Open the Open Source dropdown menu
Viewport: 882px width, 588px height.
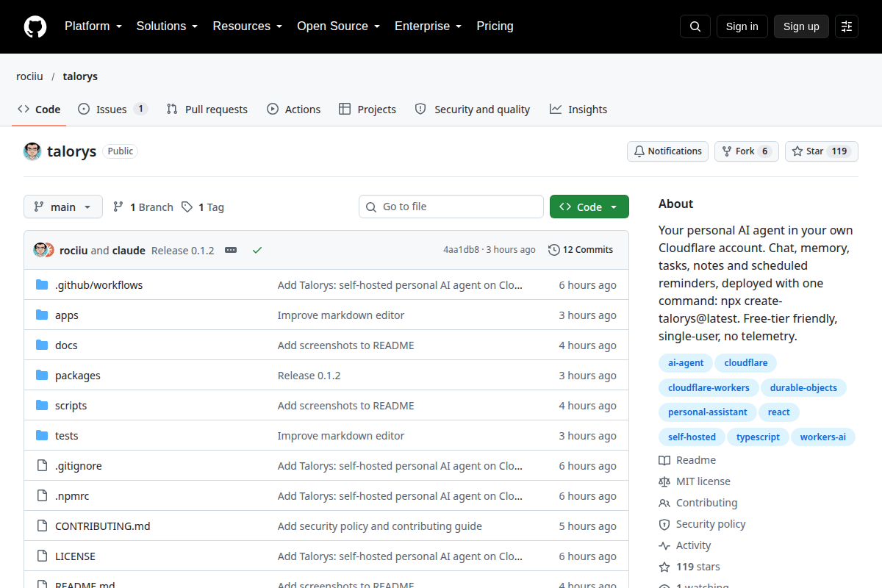tap(338, 26)
